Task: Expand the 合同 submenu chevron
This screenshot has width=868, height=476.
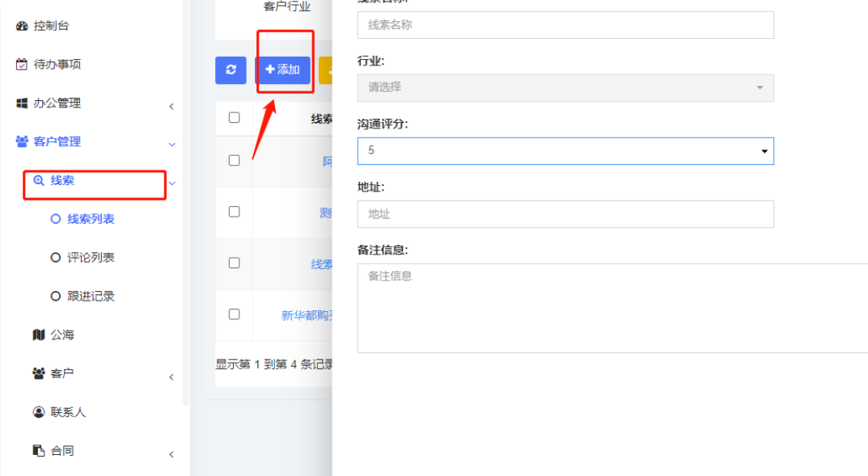Action: 171,455
